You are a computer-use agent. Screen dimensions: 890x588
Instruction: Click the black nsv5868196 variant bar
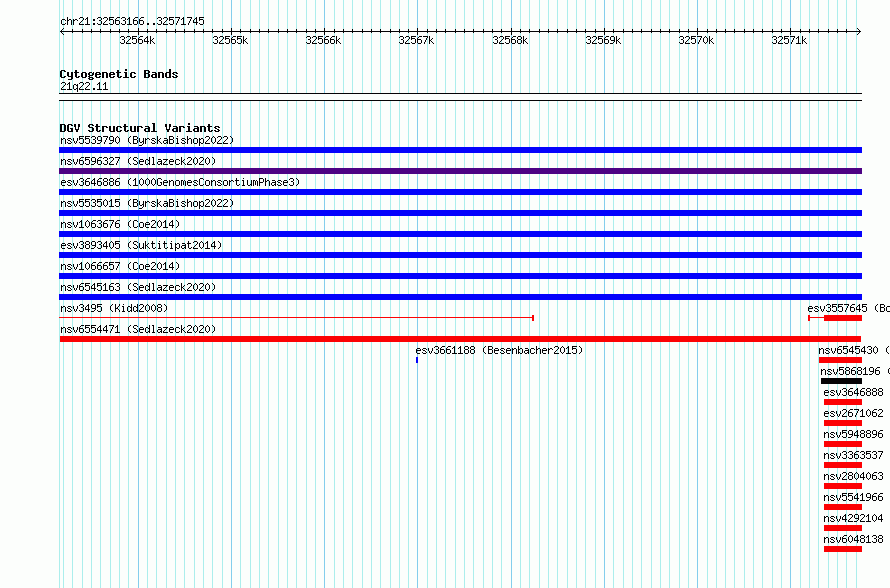841,381
